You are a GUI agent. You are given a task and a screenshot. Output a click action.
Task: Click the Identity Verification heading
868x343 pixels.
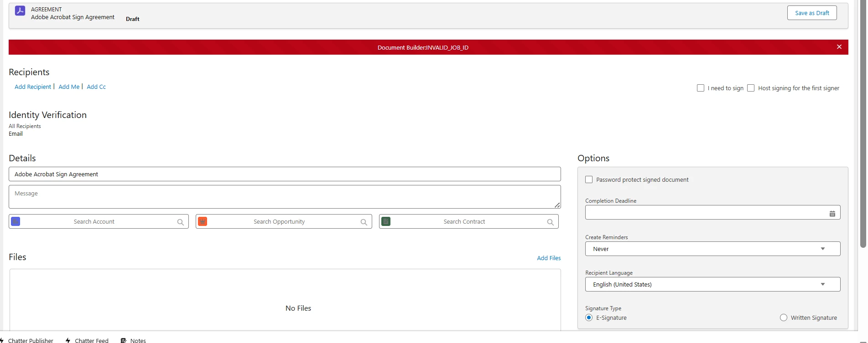click(47, 115)
